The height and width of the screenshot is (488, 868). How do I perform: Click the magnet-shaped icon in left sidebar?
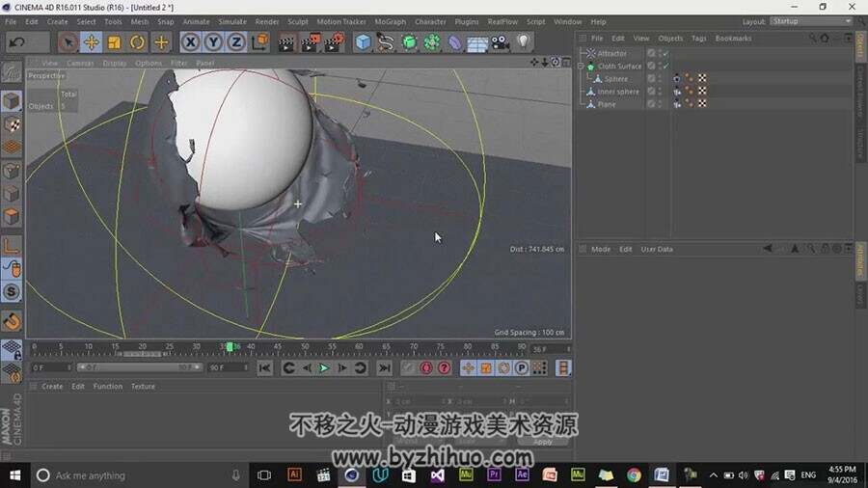pos(12,321)
